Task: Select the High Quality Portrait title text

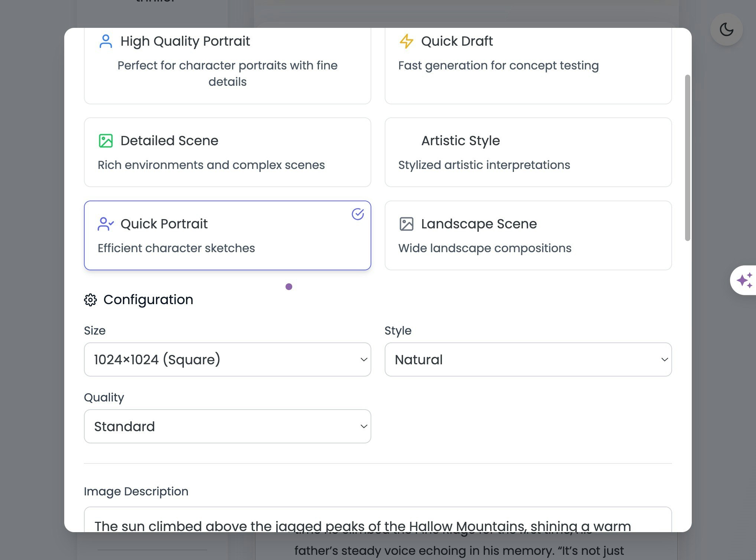Action: tap(185, 41)
